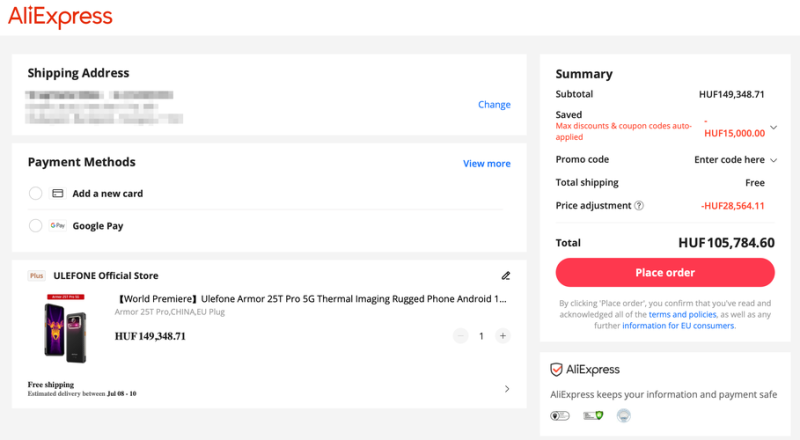The image size is (800, 440).
Task: Click the Plus badge beside ULEFONE store
Action: [36, 276]
